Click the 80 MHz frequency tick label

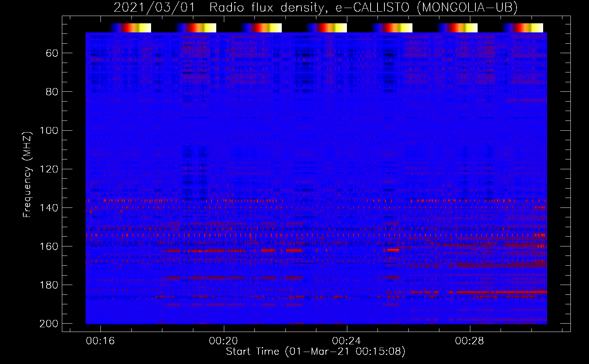click(x=52, y=92)
